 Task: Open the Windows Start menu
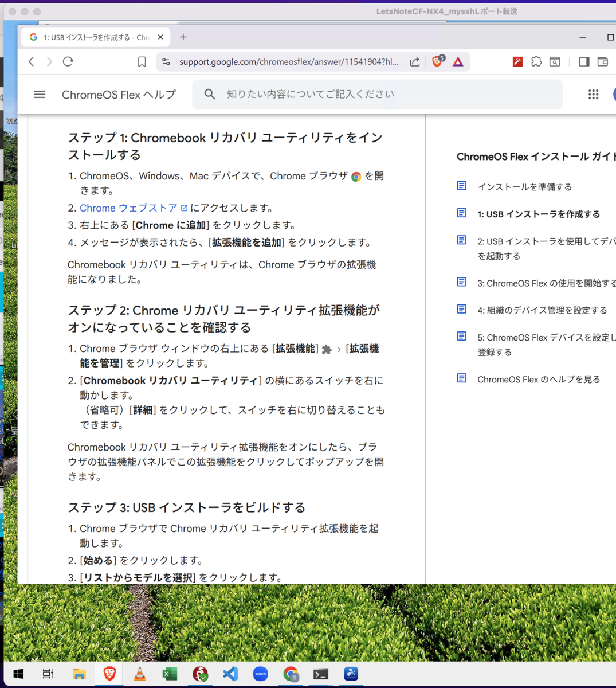(18, 674)
